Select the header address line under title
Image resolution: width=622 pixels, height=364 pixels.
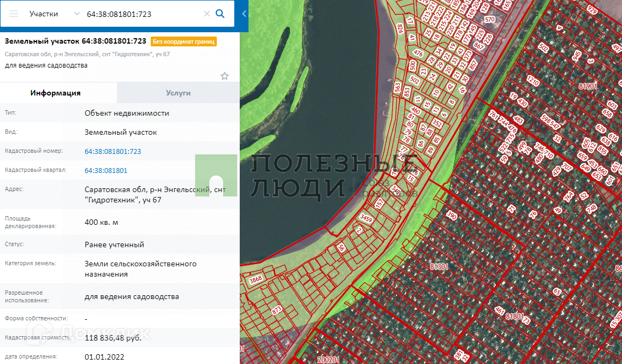[x=87, y=55]
